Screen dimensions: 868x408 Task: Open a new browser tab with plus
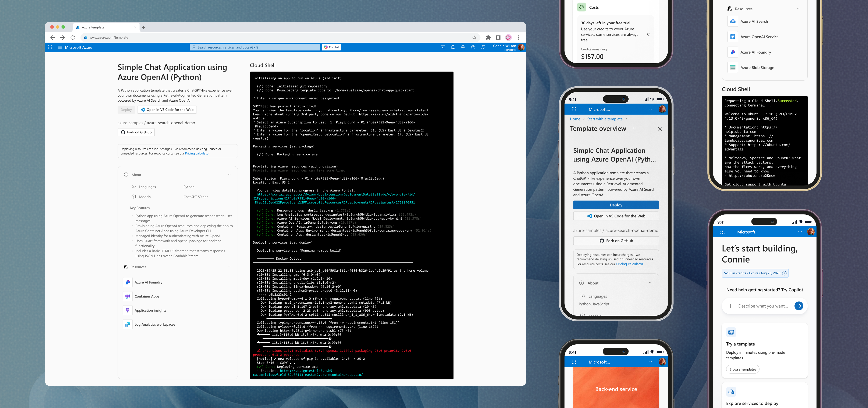click(x=143, y=28)
